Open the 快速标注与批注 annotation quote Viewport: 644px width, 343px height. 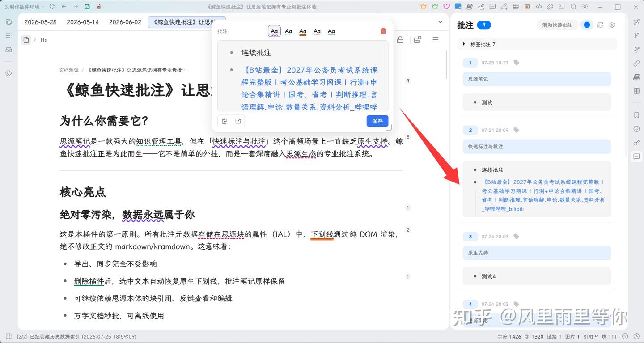coord(537,147)
